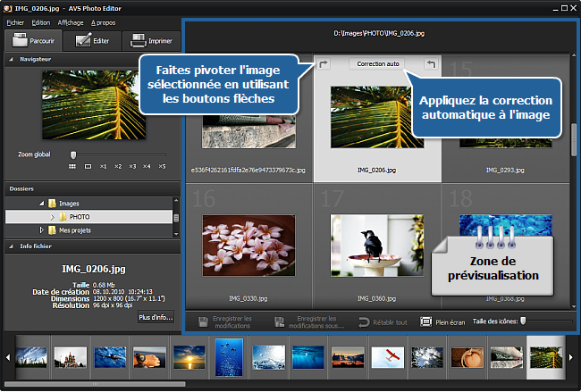This screenshot has height=392, width=581.
Task: Set zoom to x5
Action: pyautogui.click(x=163, y=167)
